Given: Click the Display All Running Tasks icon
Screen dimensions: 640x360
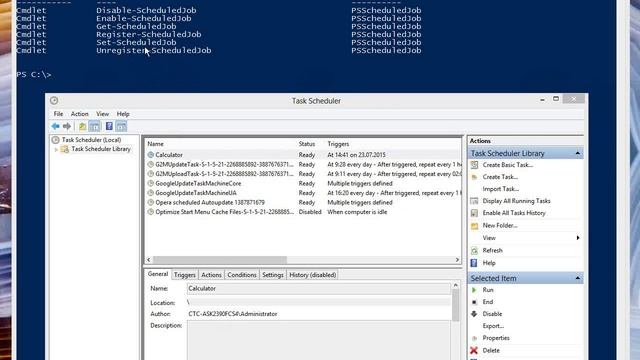Looking at the screenshot, I should [474, 201].
